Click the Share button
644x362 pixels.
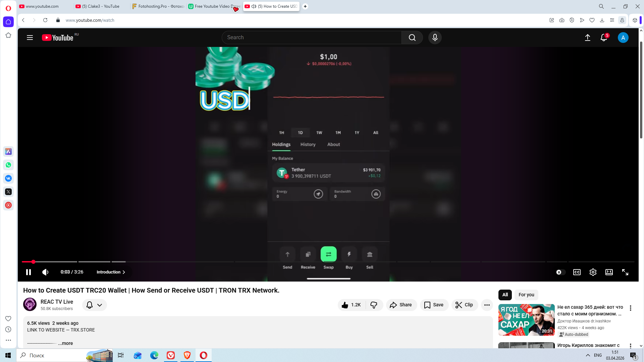(x=401, y=305)
